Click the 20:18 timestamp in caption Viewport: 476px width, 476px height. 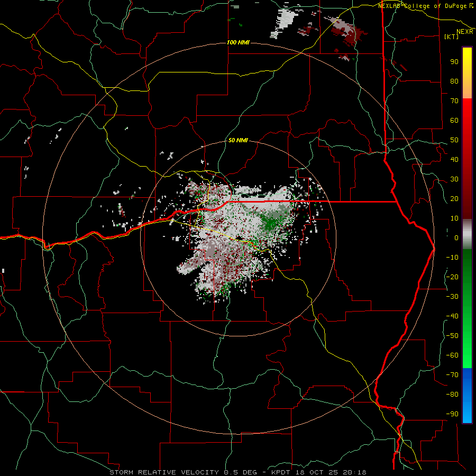(x=355, y=472)
